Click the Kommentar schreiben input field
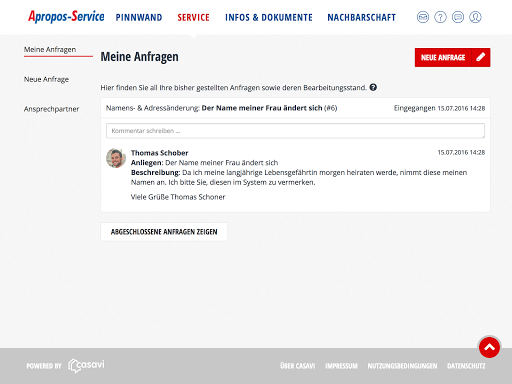This screenshot has height=384, width=512. pos(295,131)
